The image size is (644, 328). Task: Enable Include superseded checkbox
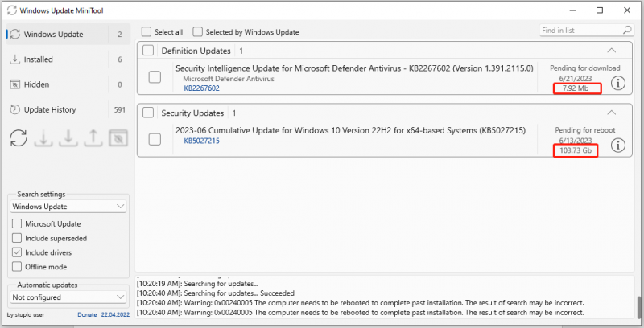[x=17, y=238]
